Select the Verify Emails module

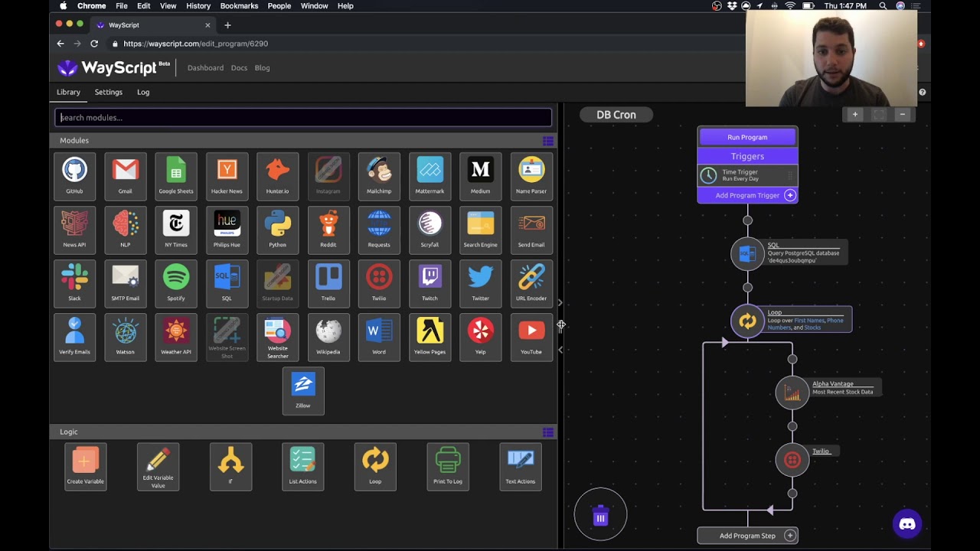74,337
